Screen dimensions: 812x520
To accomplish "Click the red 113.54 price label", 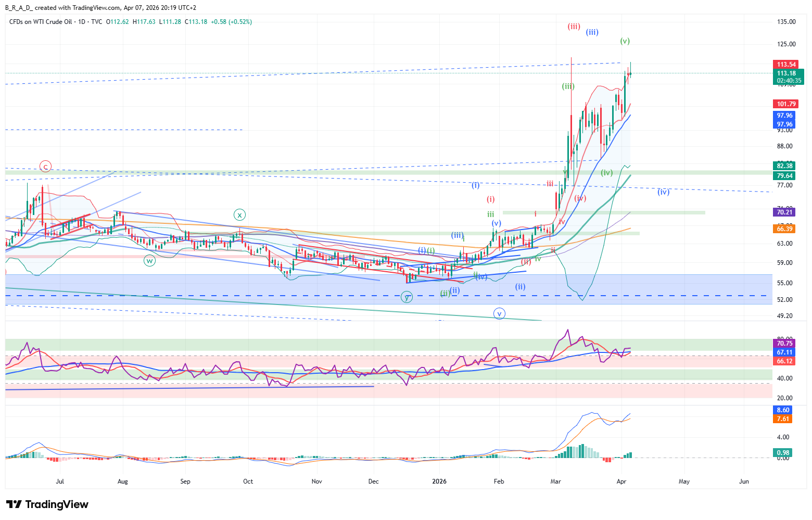I will 786,65.
